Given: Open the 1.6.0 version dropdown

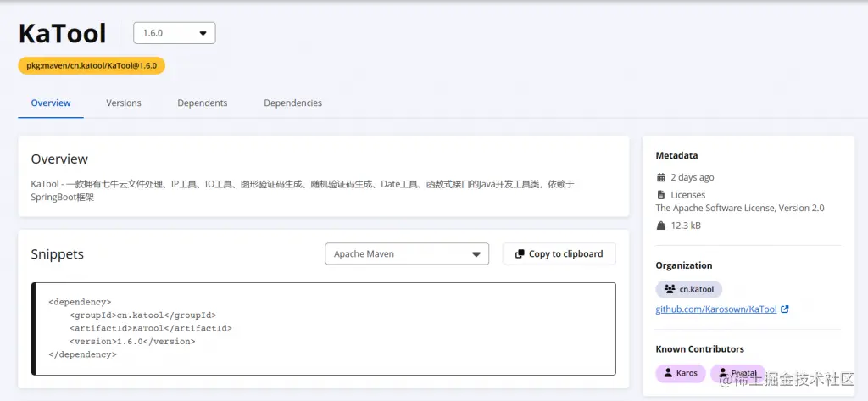Looking at the screenshot, I should pyautogui.click(x=175, y=33).
